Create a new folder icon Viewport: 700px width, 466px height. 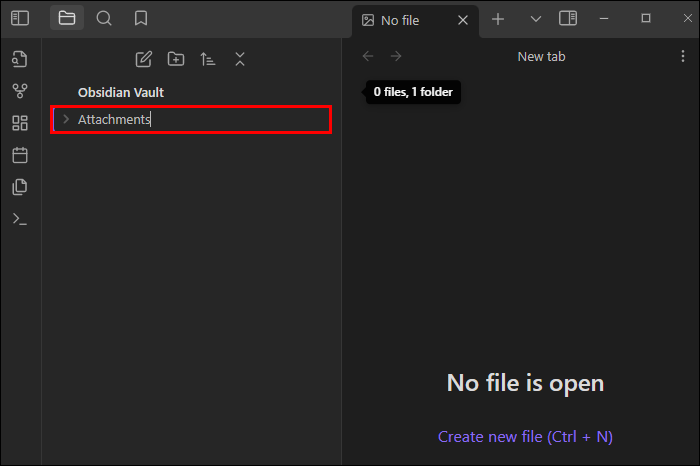[x=176, y=59]
